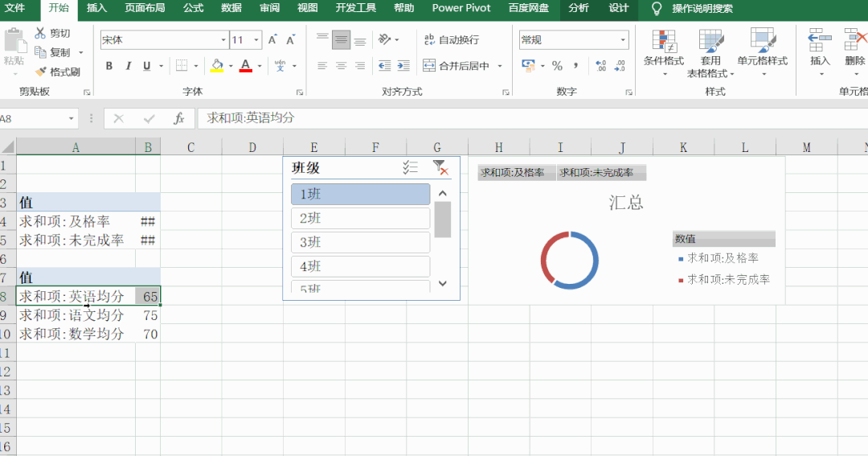Image resolution: width=868 pixels, height=456 pixels.
Task: Decrease indent
Action: pyautogui.click(x=385, y=66)
